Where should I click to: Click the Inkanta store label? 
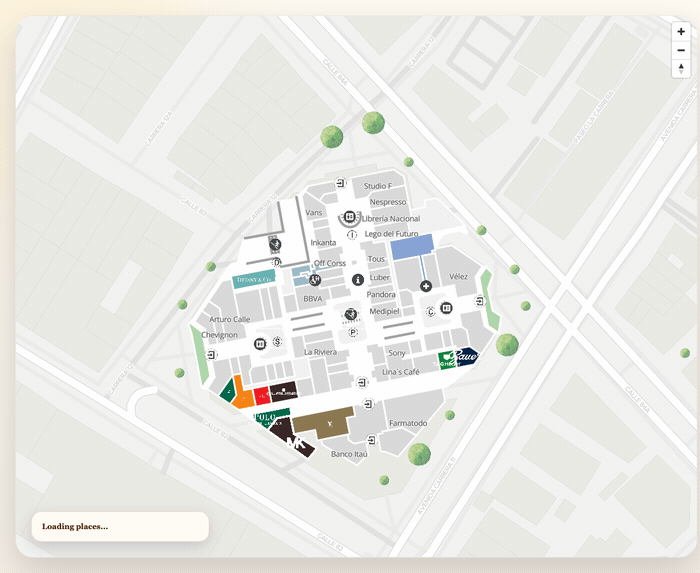(323, 243)
